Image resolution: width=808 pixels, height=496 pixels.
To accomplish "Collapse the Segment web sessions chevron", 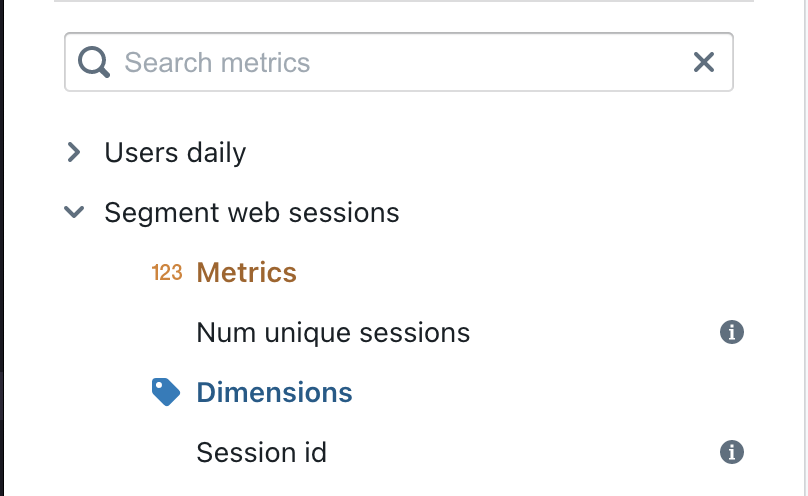I will 73,212.
